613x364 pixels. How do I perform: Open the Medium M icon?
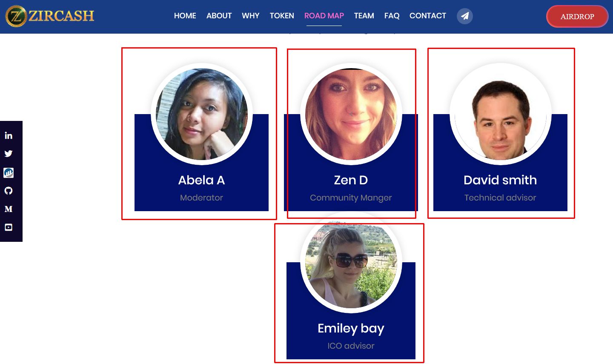pyautogui.click(x=9, y=209)
